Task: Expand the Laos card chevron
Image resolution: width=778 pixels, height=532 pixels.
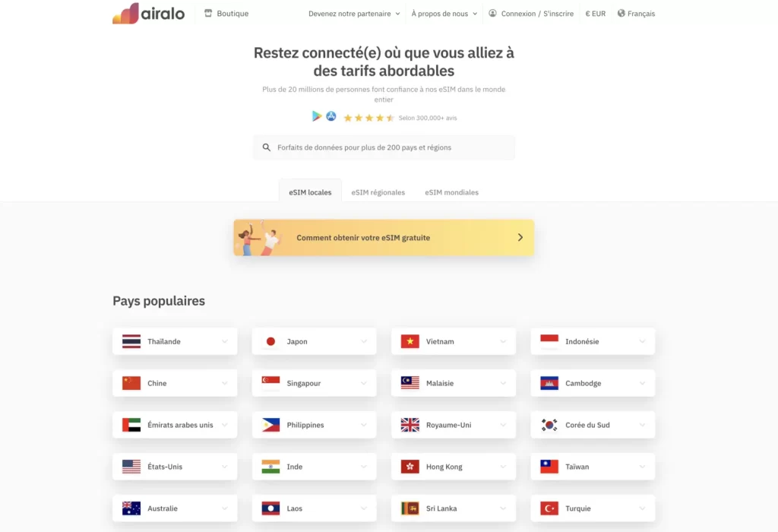Action: tap(364, 508)
